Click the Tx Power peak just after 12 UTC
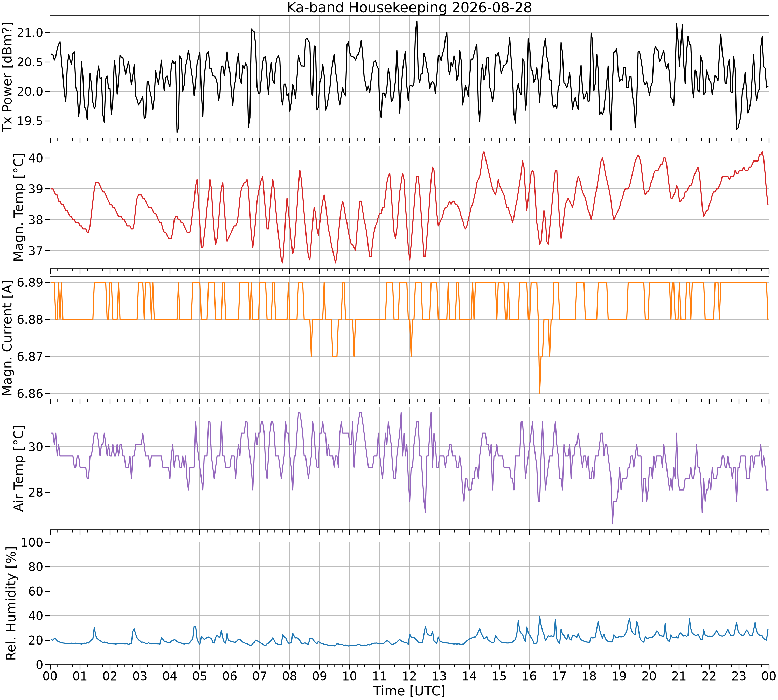 pyautogui.click(x=417, y=22)
